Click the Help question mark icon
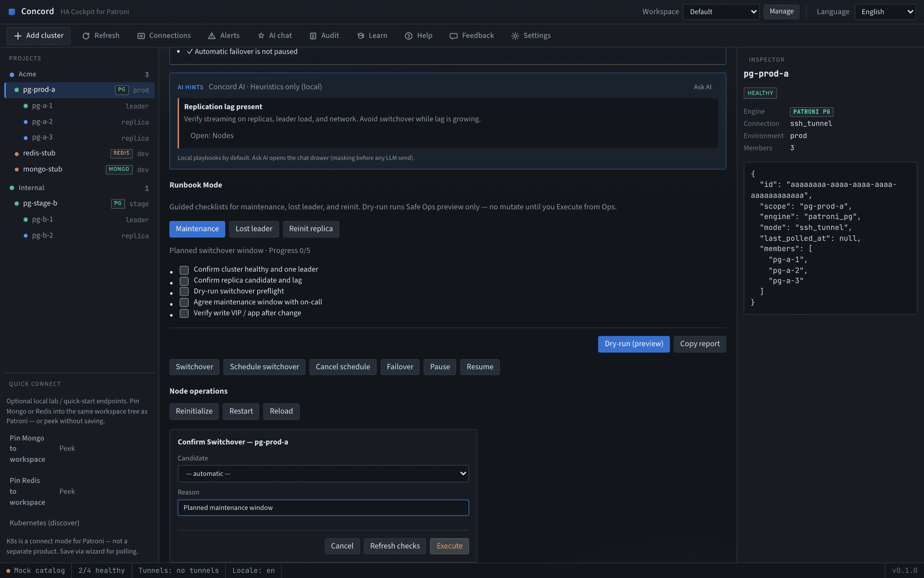 (409, 36)
